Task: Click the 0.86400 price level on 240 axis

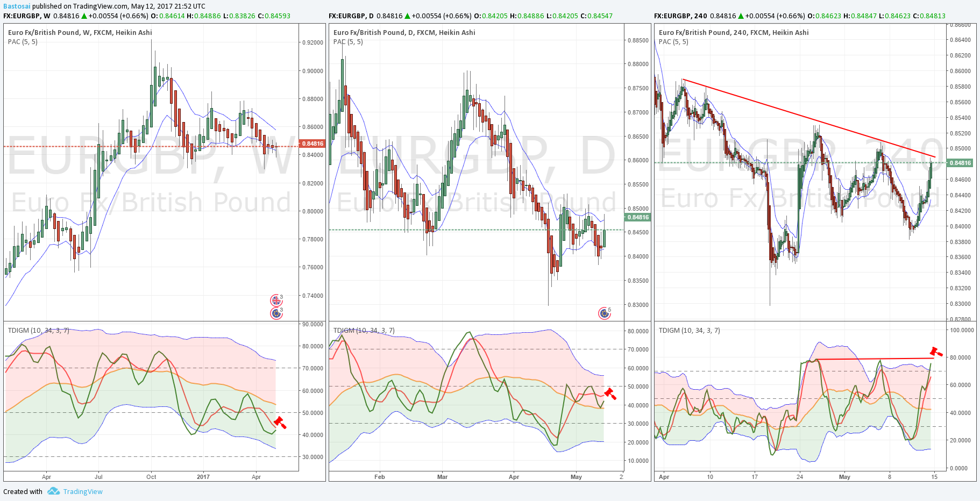Action: point(960,40)
